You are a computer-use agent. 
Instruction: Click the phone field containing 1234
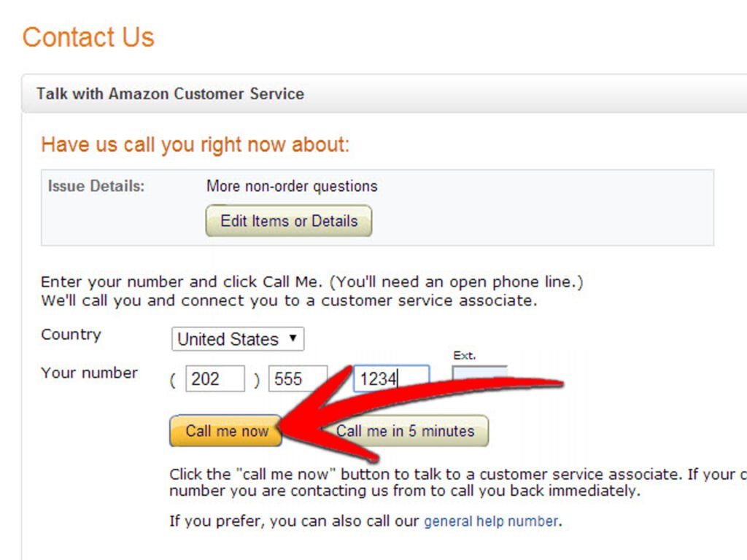392,378
